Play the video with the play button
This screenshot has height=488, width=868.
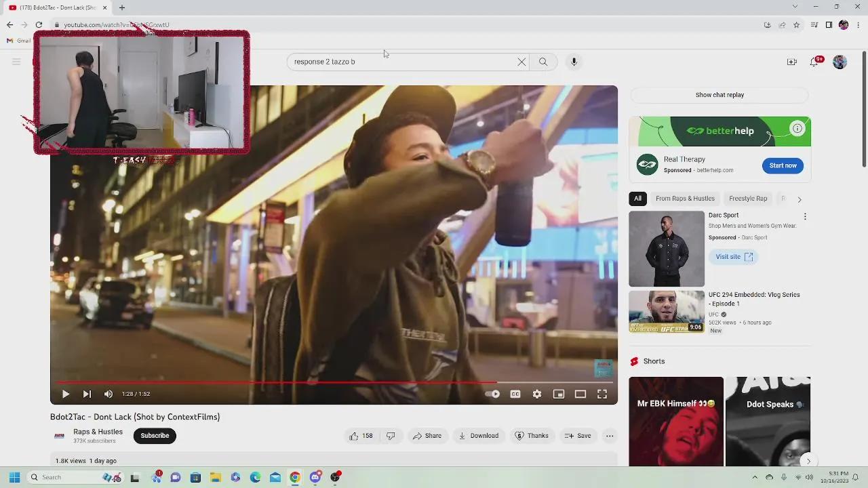coord(65,394)
